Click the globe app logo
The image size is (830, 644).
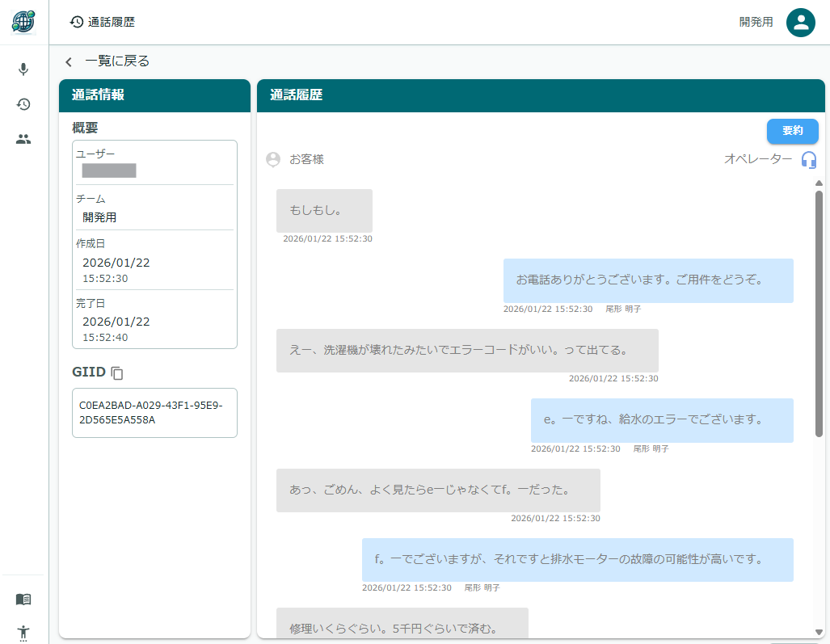(x=23, y=22)
